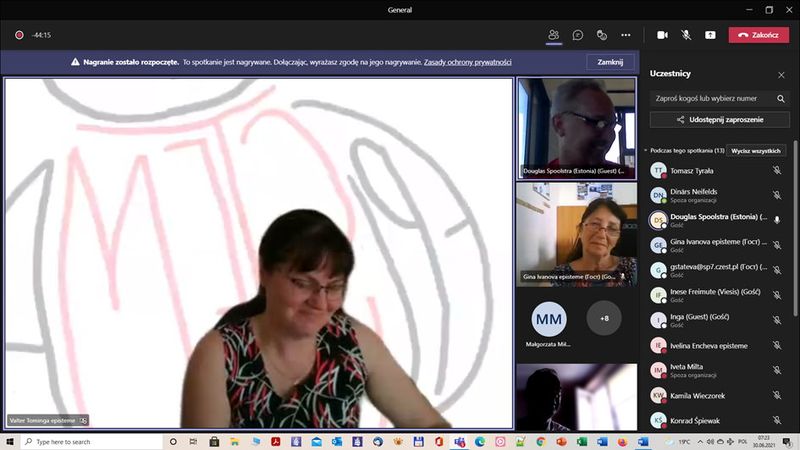Image resolution: width=800 pixels, height=450 pixels.
Task: Click the DS avatar in participants list
Action: (x=658, y=220)
